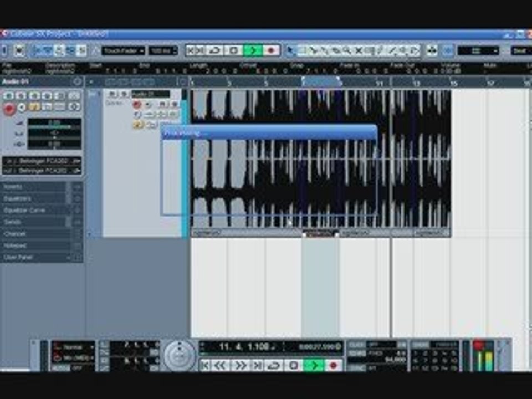Select the Glue tool in the toolbar
532x399 pixels.
coord(324,50)
